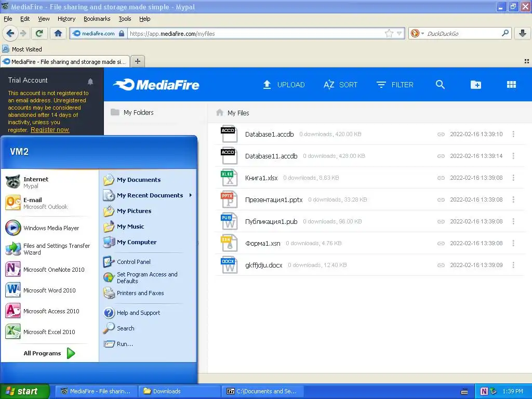Bookmark this page with the star icon
The width and height of the screenshot is (532, 399).
[389, 33]
